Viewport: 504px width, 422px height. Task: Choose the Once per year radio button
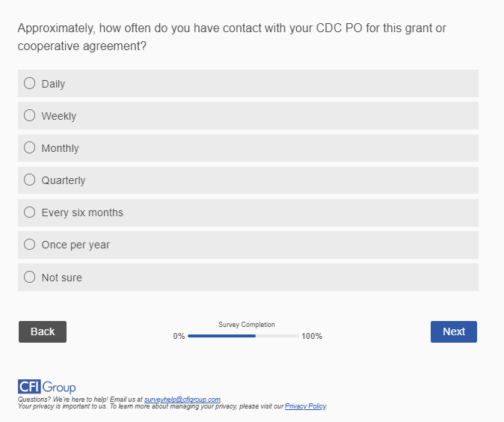point(30,244)
